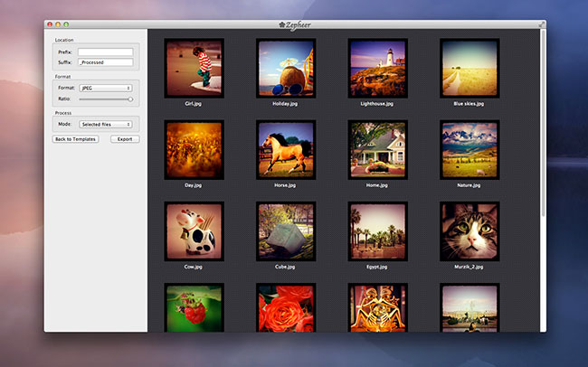Viewport: 588px width, 367px height.
Task: Select the Cow.jpg image
Action: (194, 231)
